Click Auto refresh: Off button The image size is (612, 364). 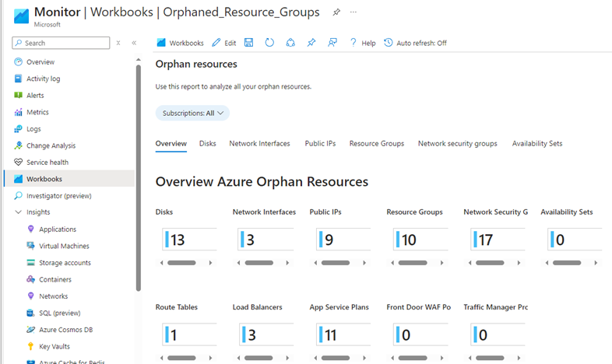tap(415, 43)
